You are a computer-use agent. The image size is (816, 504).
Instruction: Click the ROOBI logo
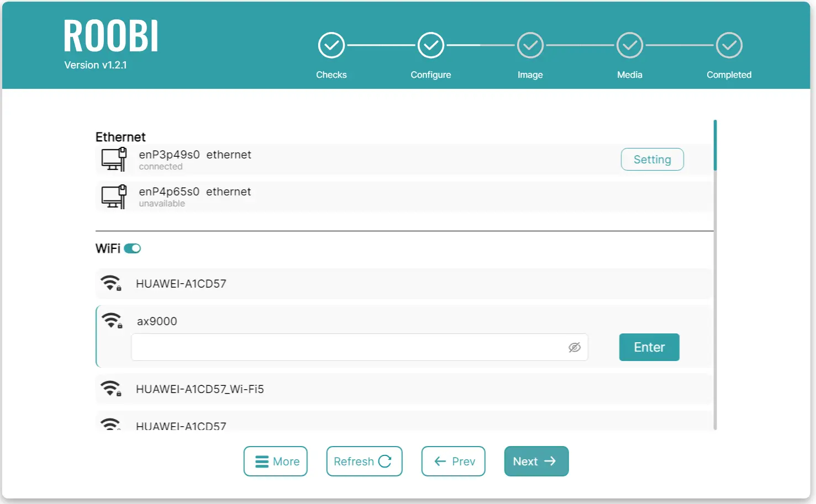click(x=111, y=36)
